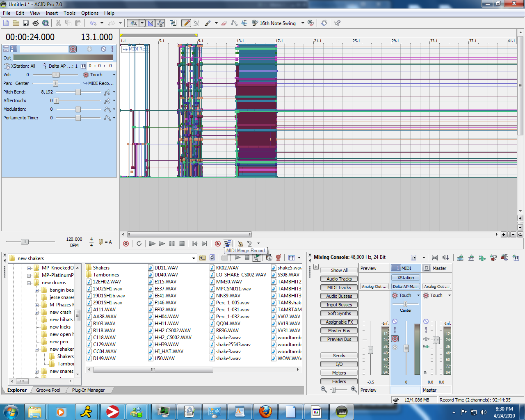Viewport: 525px width, 420px height.
Task: Toggle Loop Playback in transport bar
Action: point(139,243)
